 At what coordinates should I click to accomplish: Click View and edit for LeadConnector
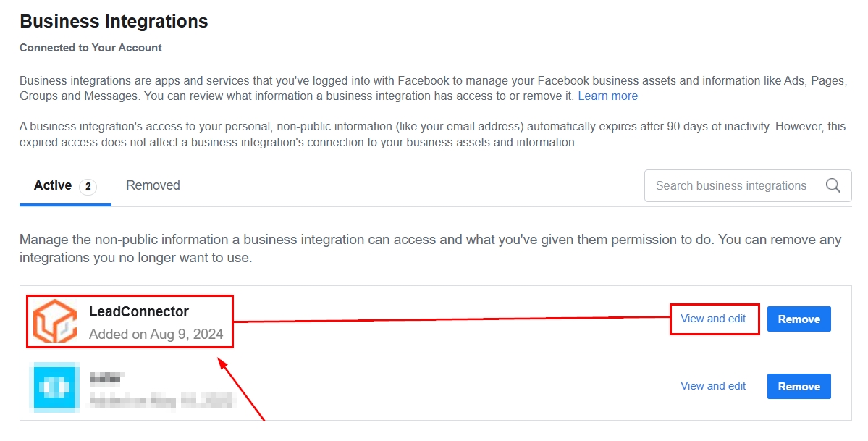(x=713, y=319)
